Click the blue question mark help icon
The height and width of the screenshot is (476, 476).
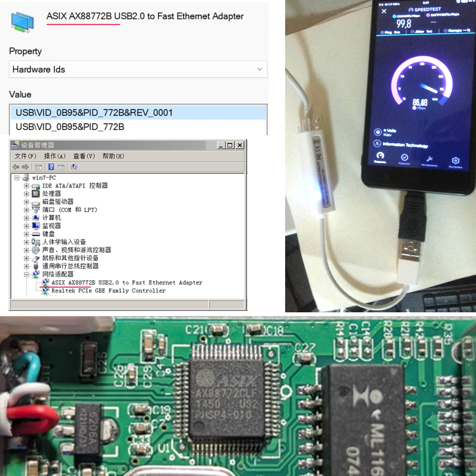click(x=51, y=167)
